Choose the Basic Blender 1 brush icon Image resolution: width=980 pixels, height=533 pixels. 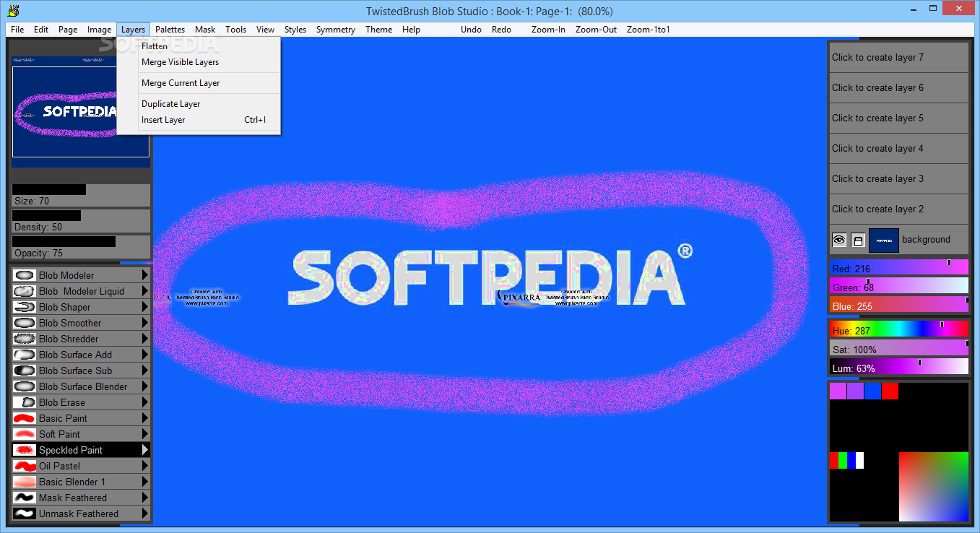25,482
